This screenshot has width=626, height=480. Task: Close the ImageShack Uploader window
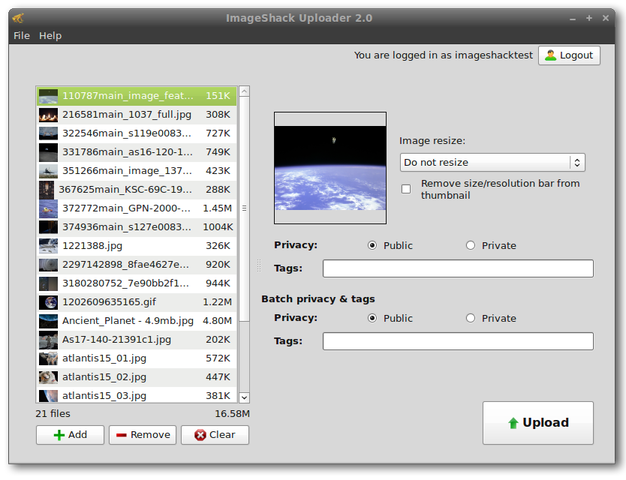click(606, 18)
